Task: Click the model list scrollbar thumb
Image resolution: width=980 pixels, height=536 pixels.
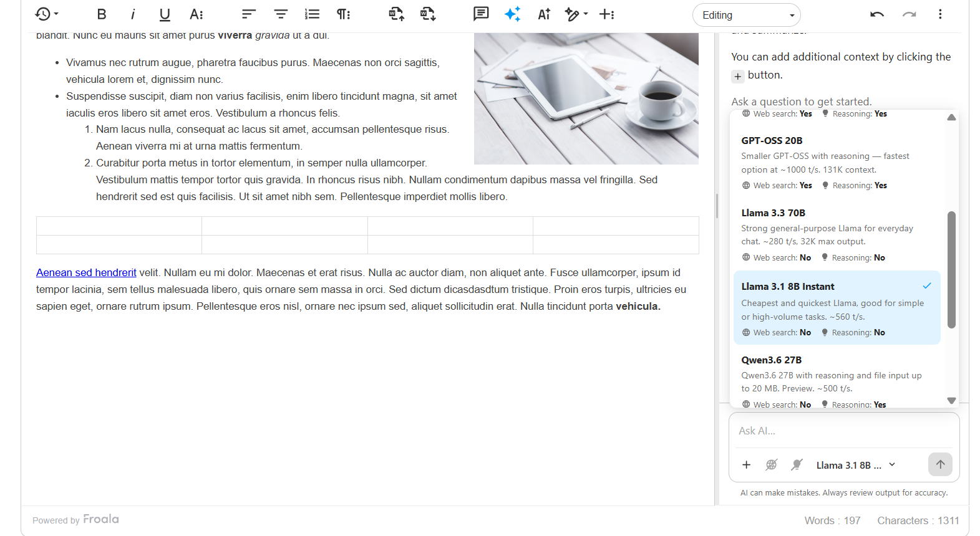Action: (x=951, y=270)
